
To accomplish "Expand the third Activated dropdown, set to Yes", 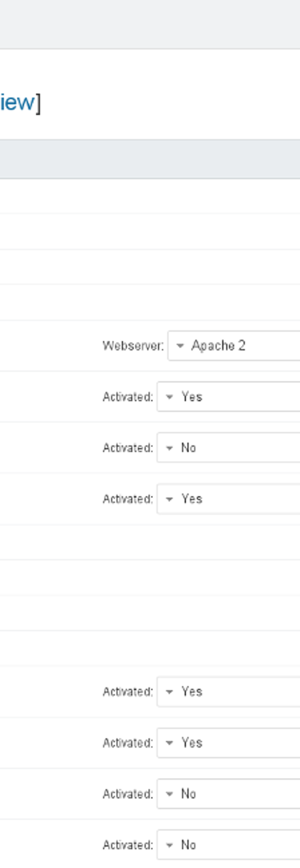I will [x=228, y=499].
